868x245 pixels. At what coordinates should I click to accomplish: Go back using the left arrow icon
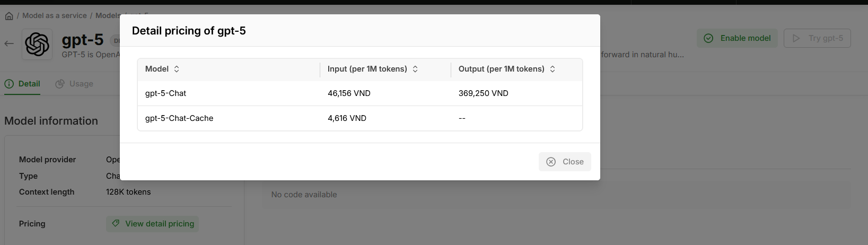pos(9,43)
